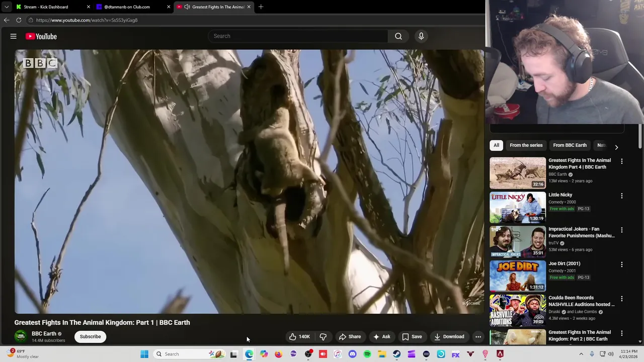Click '14.4M subscribers' text
This screenshot has width=644, height=362.
click(48, 340)
